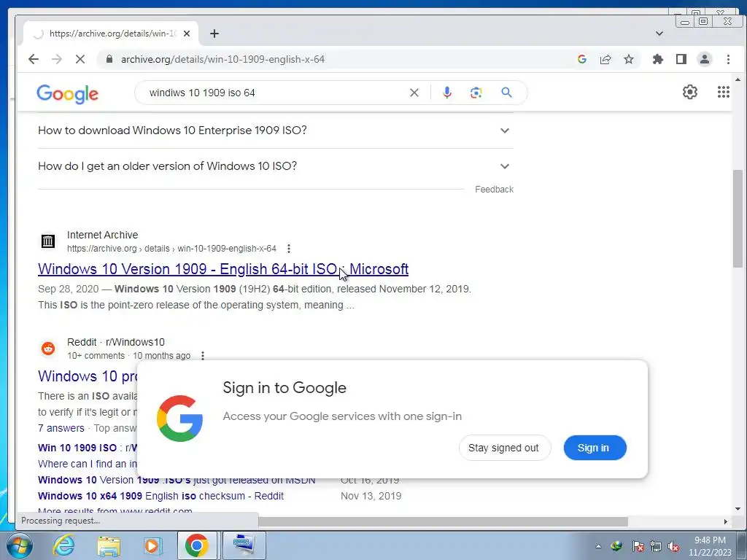Launch Internet Explorer from taskbar
The image size is (747, 560).
pos(64,545)
